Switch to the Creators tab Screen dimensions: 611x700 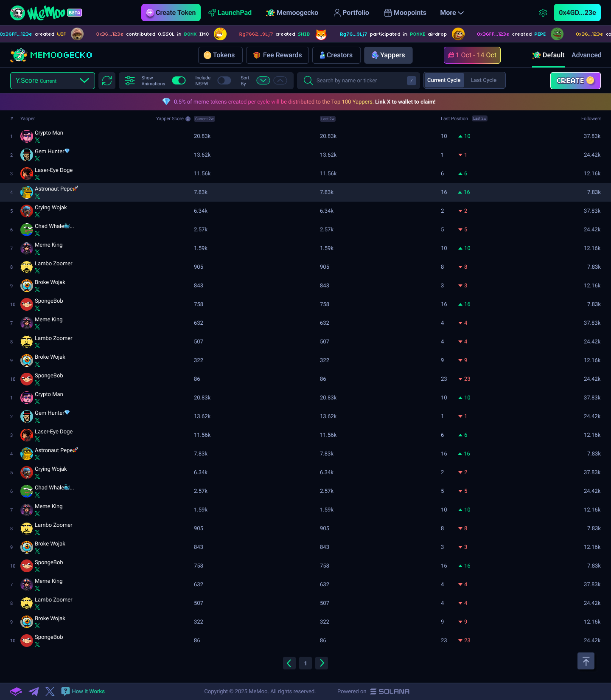click(x=336, y=55)
